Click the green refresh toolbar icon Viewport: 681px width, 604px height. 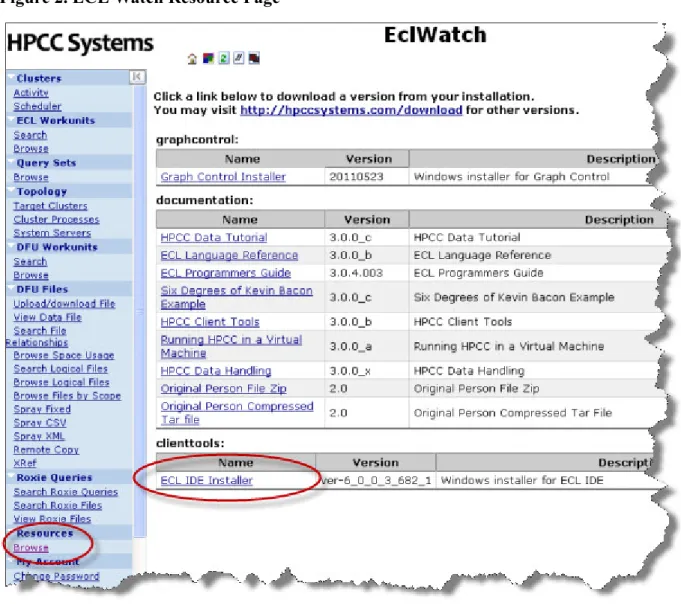(224, 58)
